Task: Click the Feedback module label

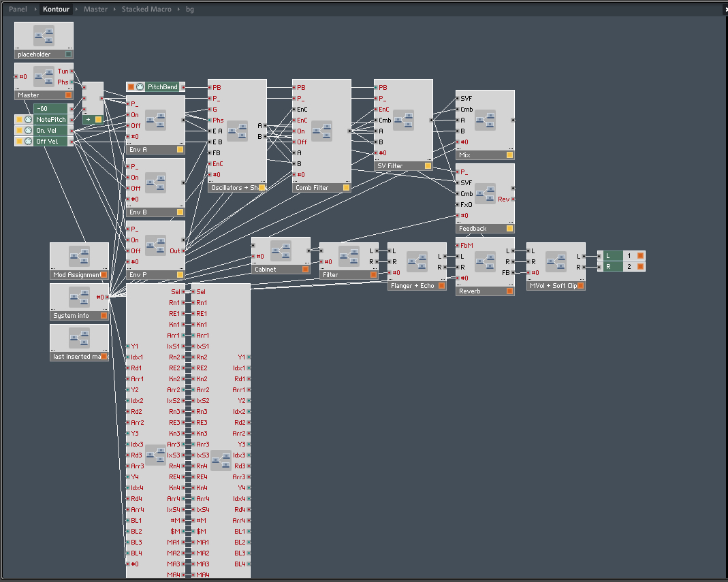Action: pyautogui.click(x=473, y=229)
